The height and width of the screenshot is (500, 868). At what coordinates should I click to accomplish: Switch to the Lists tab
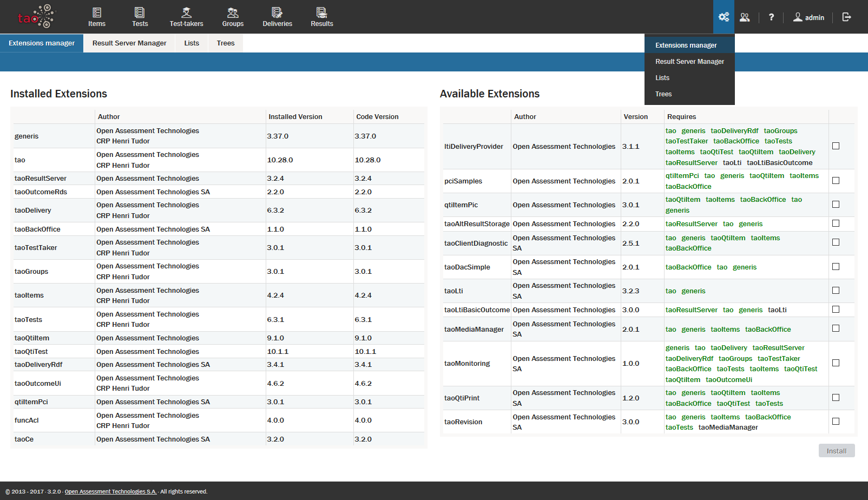click(x=192, y=43)
